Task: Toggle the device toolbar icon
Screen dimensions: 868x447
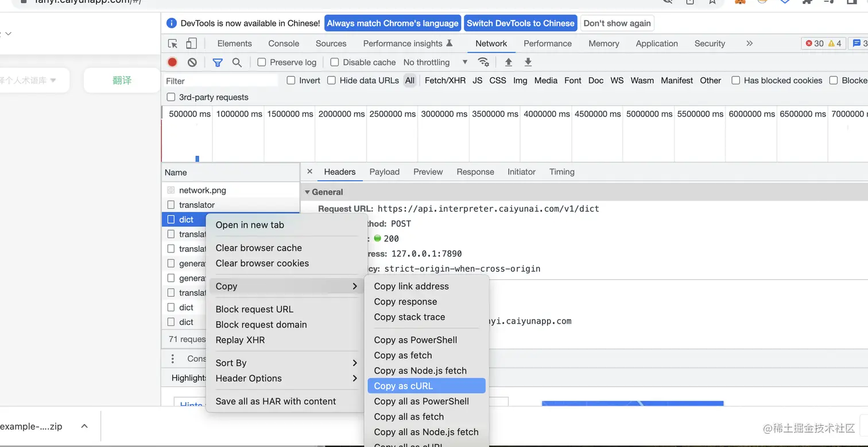Action: pyautogui.click(x=191, y=44)
